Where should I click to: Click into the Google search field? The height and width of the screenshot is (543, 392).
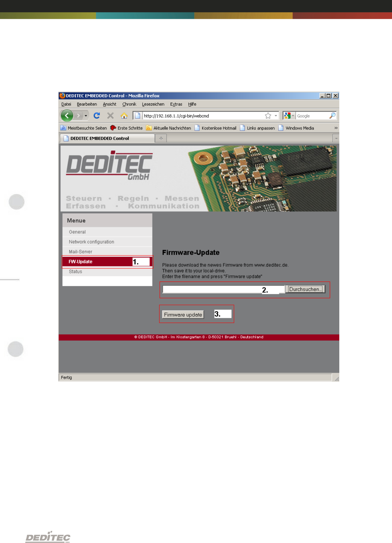click(x=312, y=116)
